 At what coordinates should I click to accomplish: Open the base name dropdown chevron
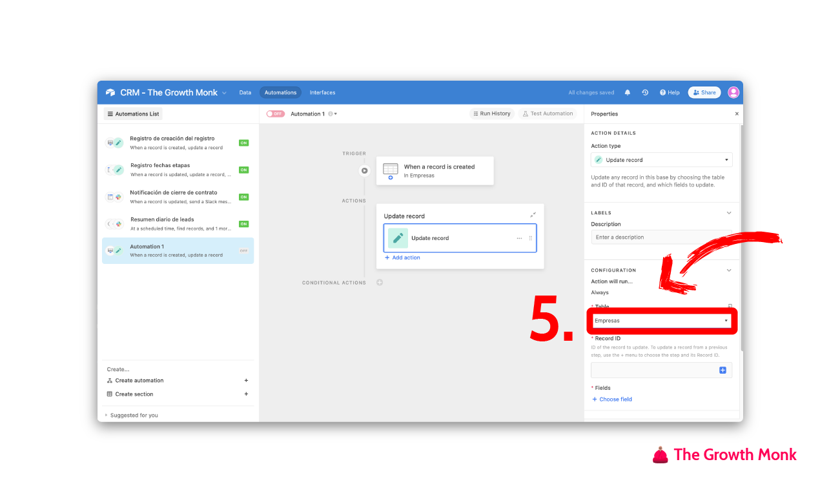pyautogui.click(x=224, y=93)
